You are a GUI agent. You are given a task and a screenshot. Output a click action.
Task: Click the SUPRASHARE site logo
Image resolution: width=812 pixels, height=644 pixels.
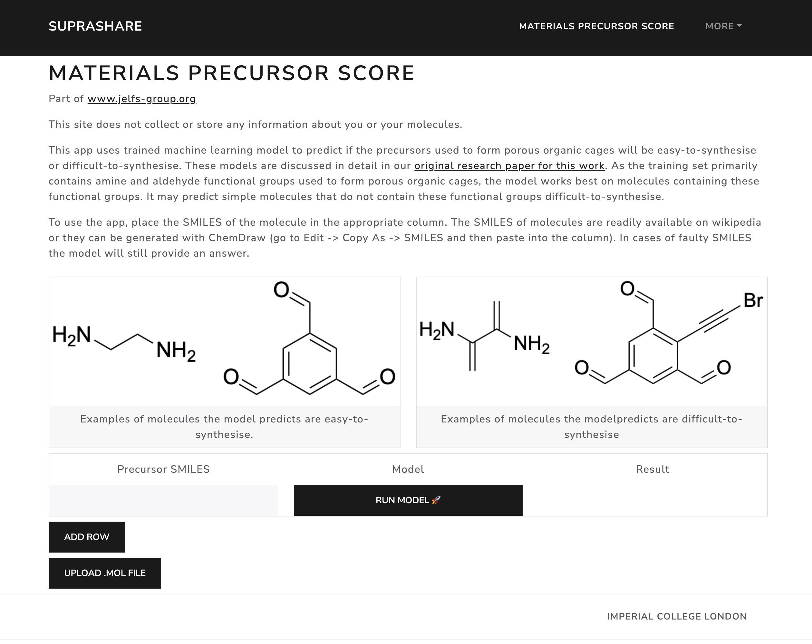click(x=95, y=26)
